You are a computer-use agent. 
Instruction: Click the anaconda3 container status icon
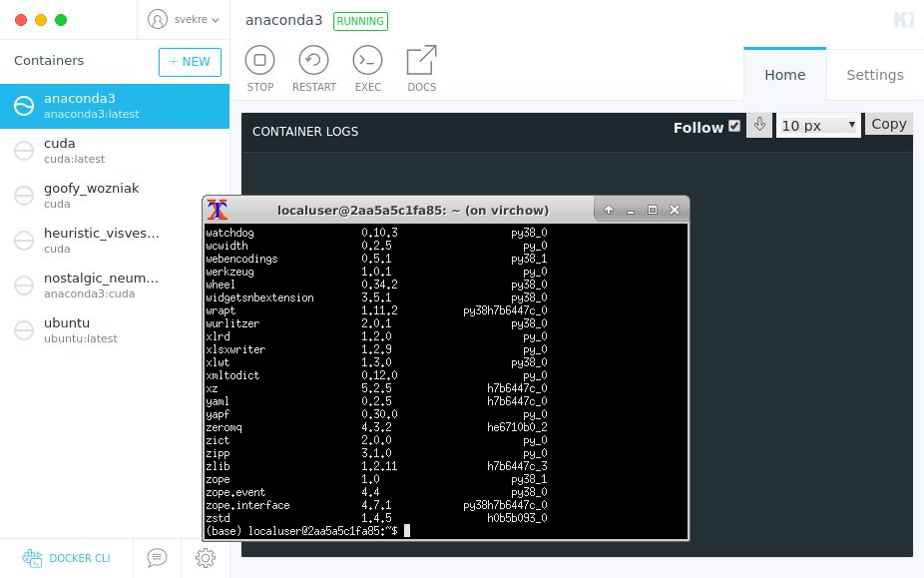[24, 106]
